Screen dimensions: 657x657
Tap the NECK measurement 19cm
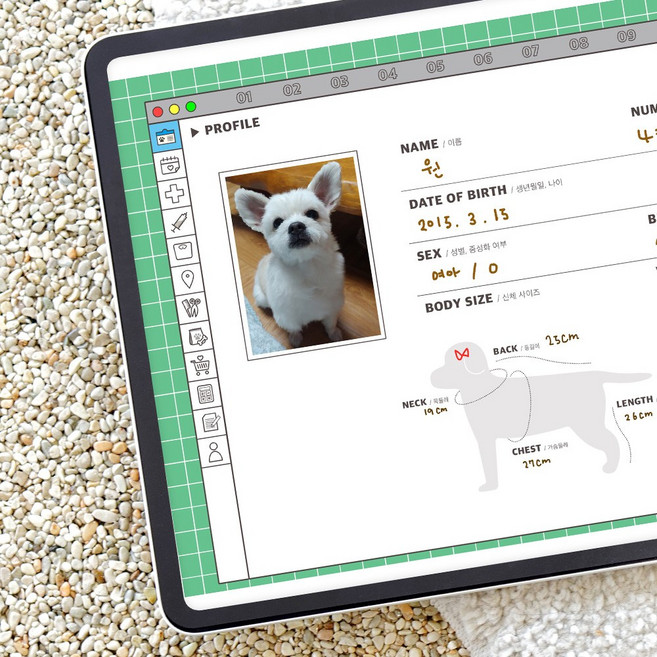pyautogui.click(x=436, y=411)
